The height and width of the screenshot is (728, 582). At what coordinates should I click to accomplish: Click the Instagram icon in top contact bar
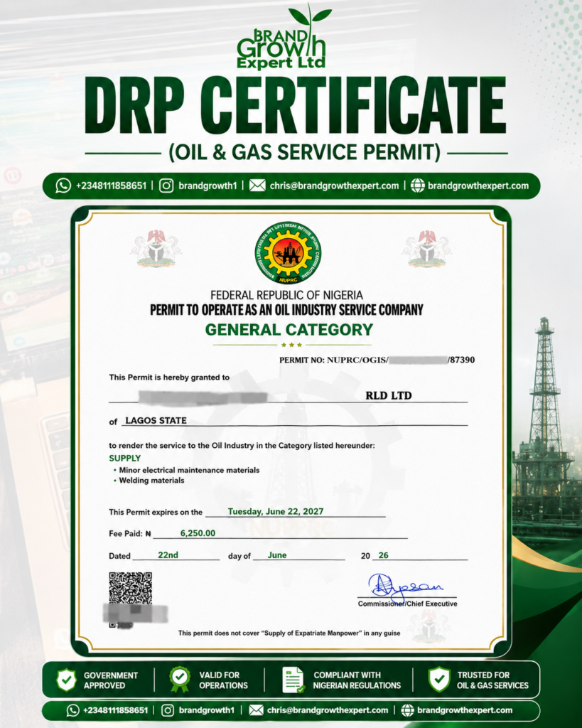point(166,186)
